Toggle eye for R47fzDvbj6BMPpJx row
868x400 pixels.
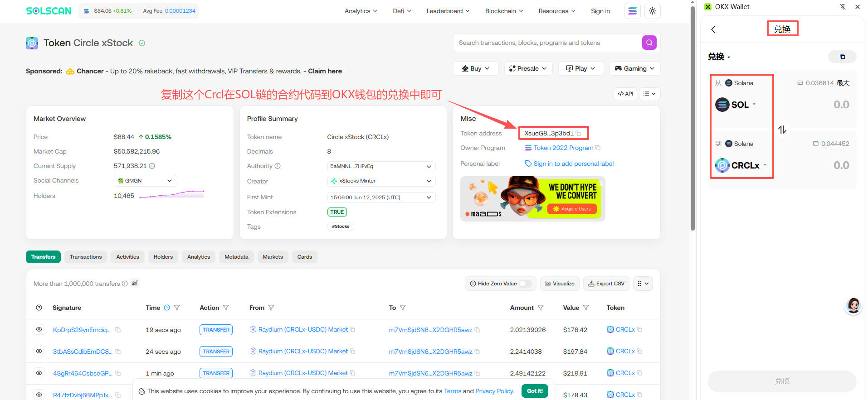coord(39,395)
